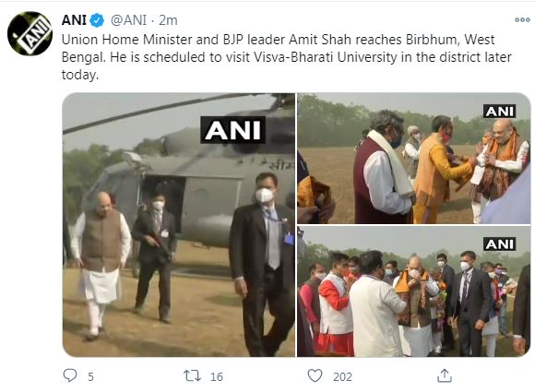The width and height of the screenshot is (535, 392).
Task: Open the bottom-right crowd welcome photo
Action: [414, 291]
